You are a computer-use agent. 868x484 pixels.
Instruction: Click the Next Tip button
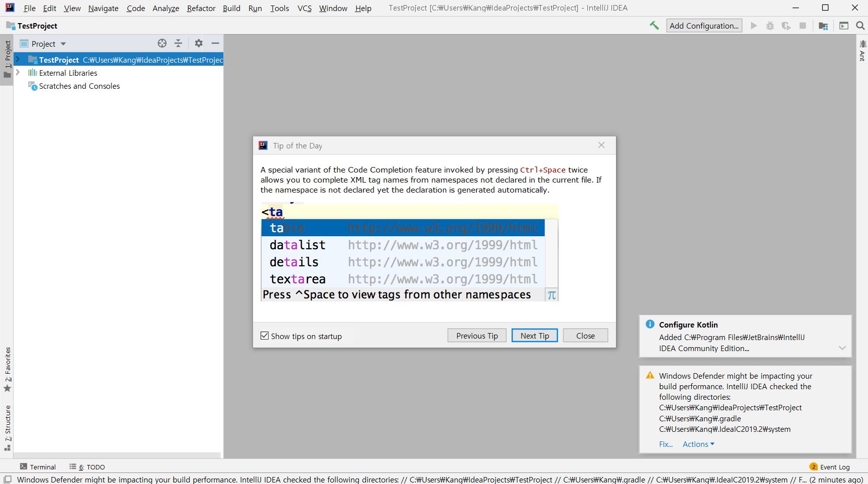535,336
